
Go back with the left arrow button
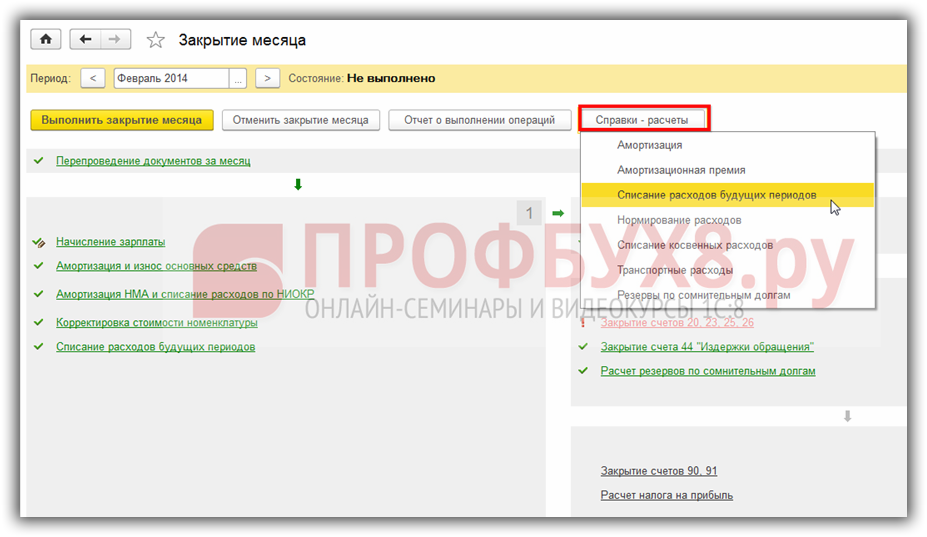(85, 40)
